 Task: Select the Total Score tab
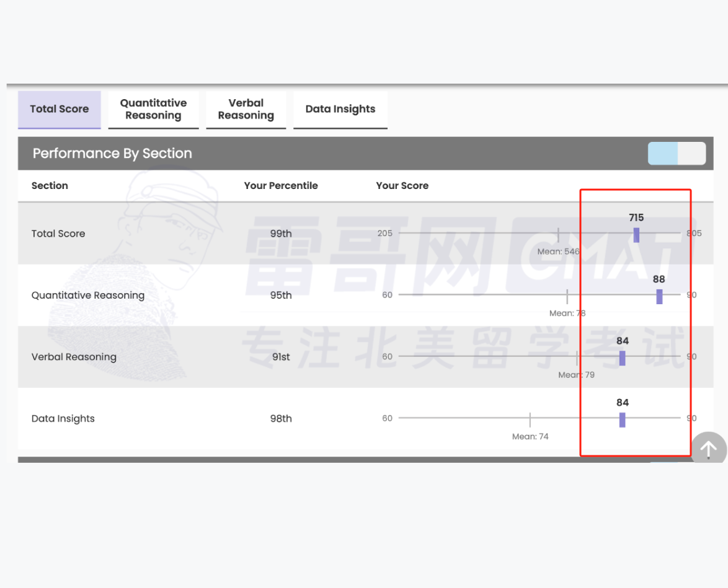tap(60, 110)
